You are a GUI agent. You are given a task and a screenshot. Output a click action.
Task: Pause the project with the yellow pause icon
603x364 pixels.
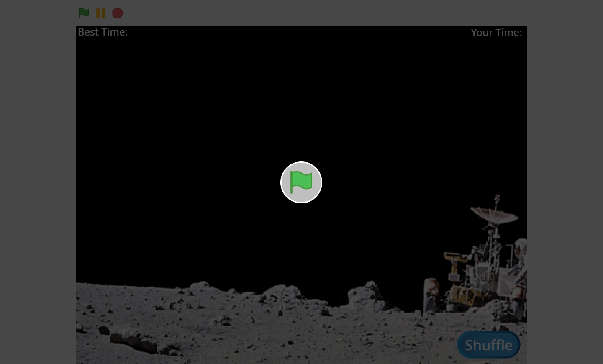[100, 13]
